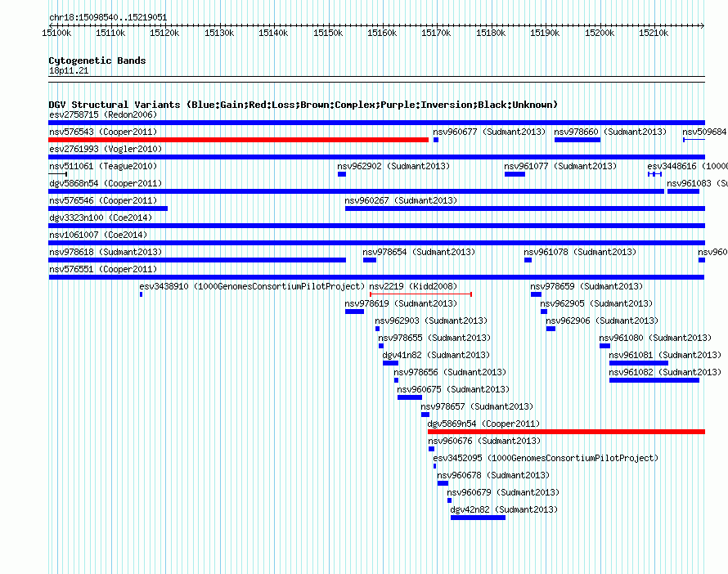Click the nsv576546 (Cooper2011) label
728x574 pixels.
pos(103,200)
